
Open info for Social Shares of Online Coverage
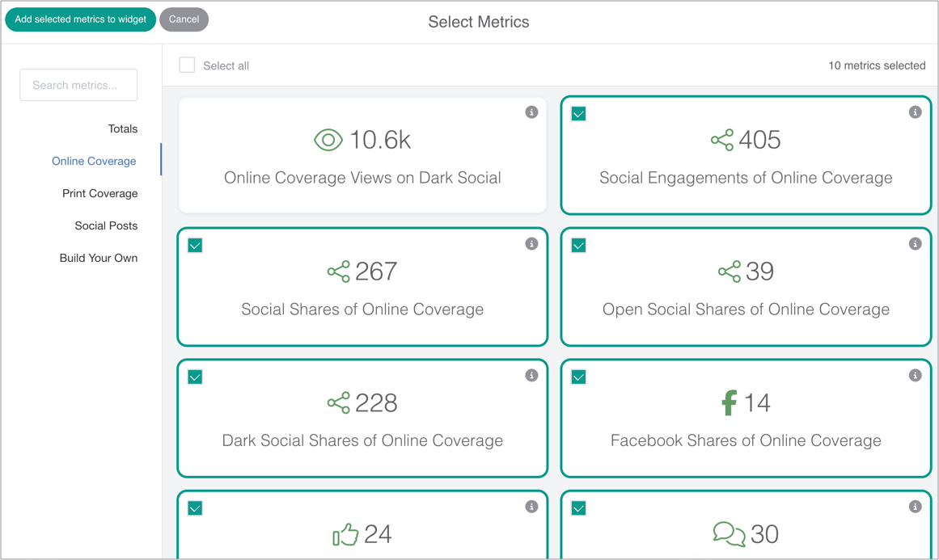pyautogui.click(x=531, y=244)
